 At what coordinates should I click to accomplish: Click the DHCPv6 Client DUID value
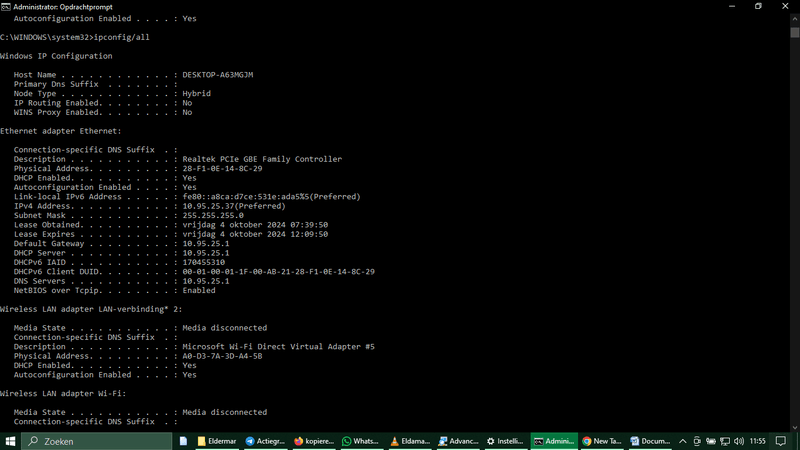click(x=279, y=271)
